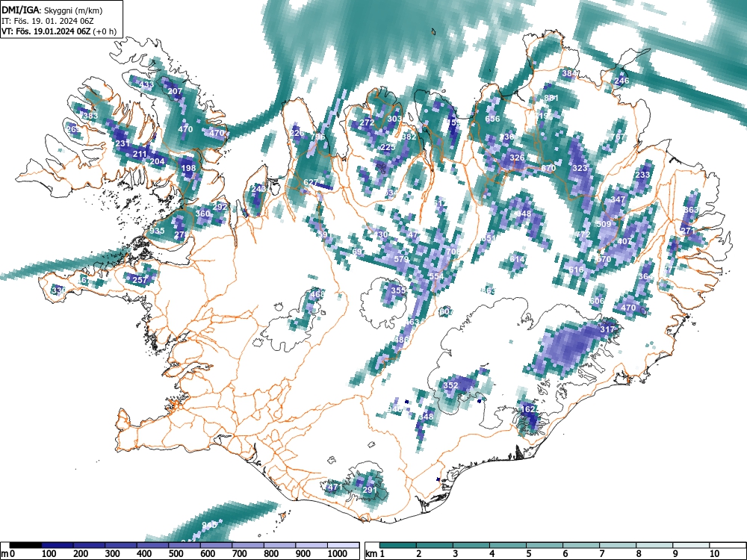Click the visibility label '935'

click(157, 231)
